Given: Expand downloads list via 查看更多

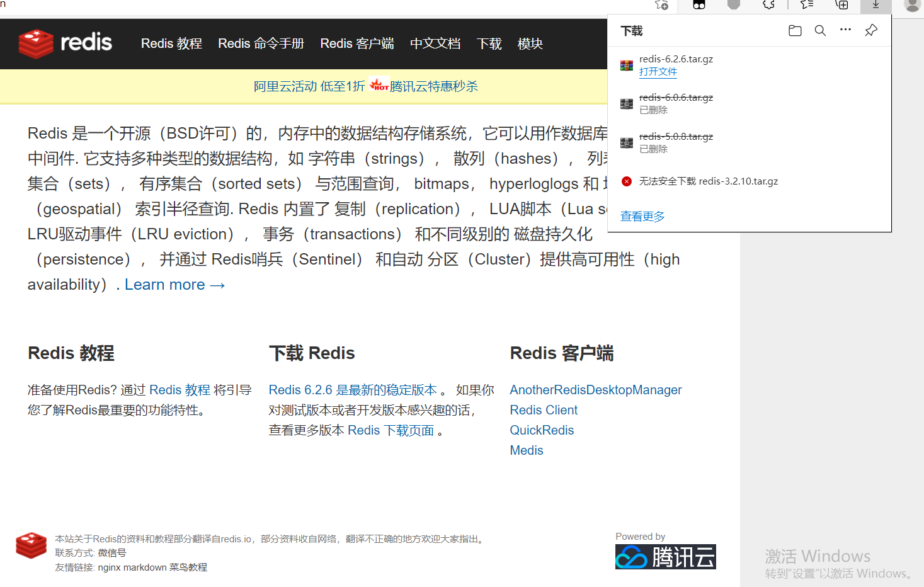Looking at the screenshot, I should point(642,215).
